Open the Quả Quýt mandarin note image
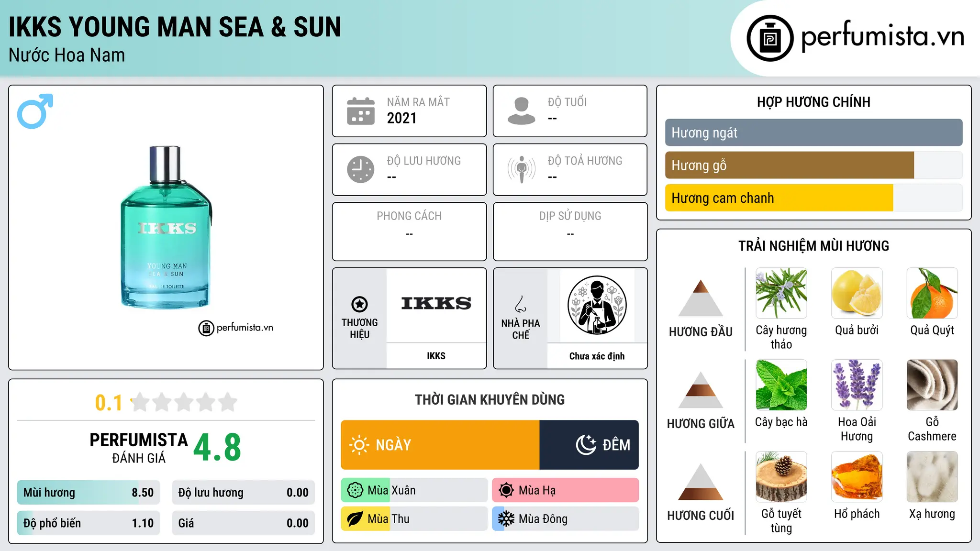The height and width of the screenshot is (551, 980). [932, 293]
